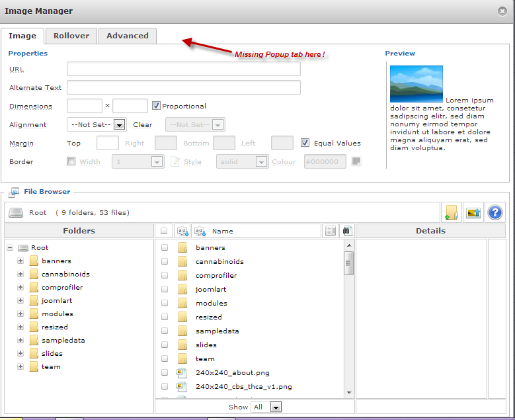Image resolution: width=515 pixels, height=420 pixels.
Task: Click the border style edit icon
Action: pos(175,161)
